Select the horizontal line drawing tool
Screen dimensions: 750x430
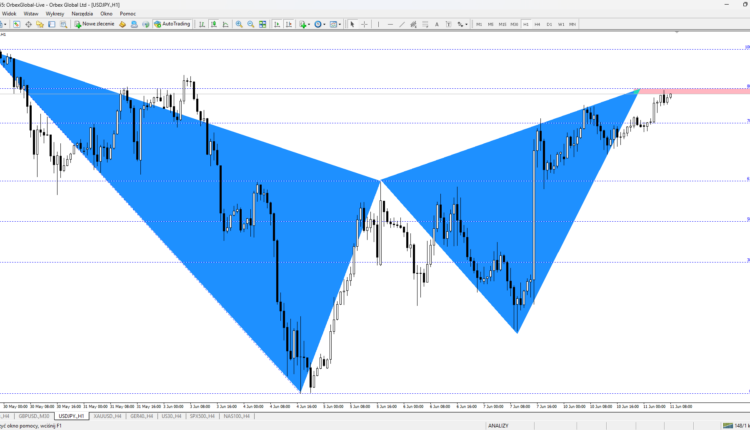tap(390, 24)
